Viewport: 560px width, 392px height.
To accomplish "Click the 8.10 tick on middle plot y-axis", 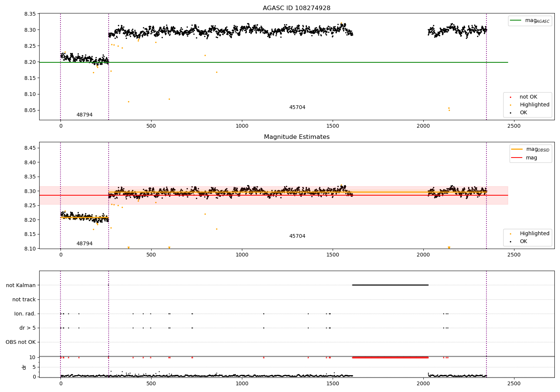I will (x=30, y=249).
